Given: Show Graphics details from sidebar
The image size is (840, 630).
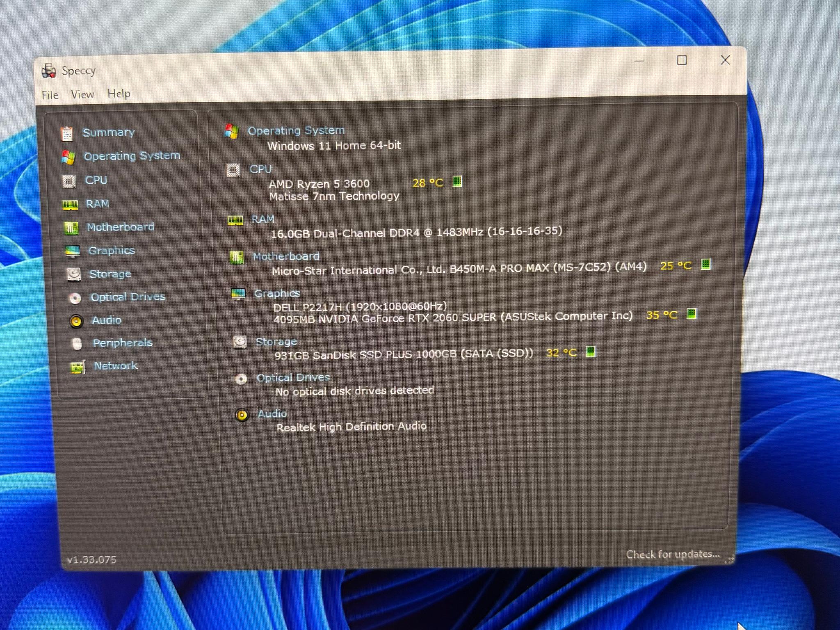Looking at the screenshot, I should 112,251.
